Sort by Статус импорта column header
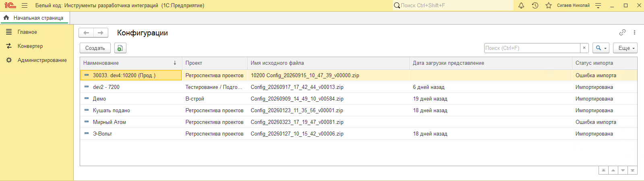Screen dimensions: 644x181 pyautogui.click(x=605, y=63)
